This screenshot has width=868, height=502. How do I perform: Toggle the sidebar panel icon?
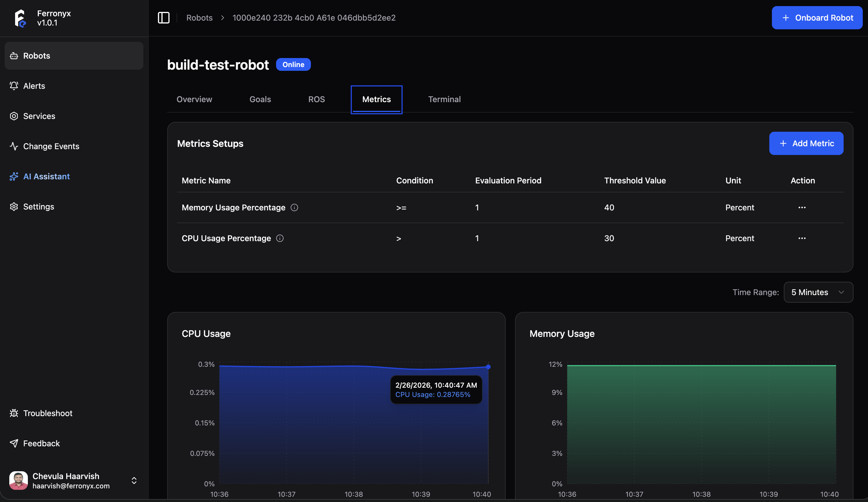(x=164, y=18)
